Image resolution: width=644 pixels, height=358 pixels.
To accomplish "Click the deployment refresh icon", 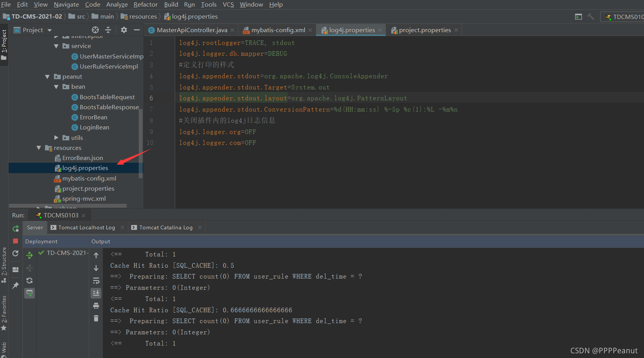I will tap(29, 281).
